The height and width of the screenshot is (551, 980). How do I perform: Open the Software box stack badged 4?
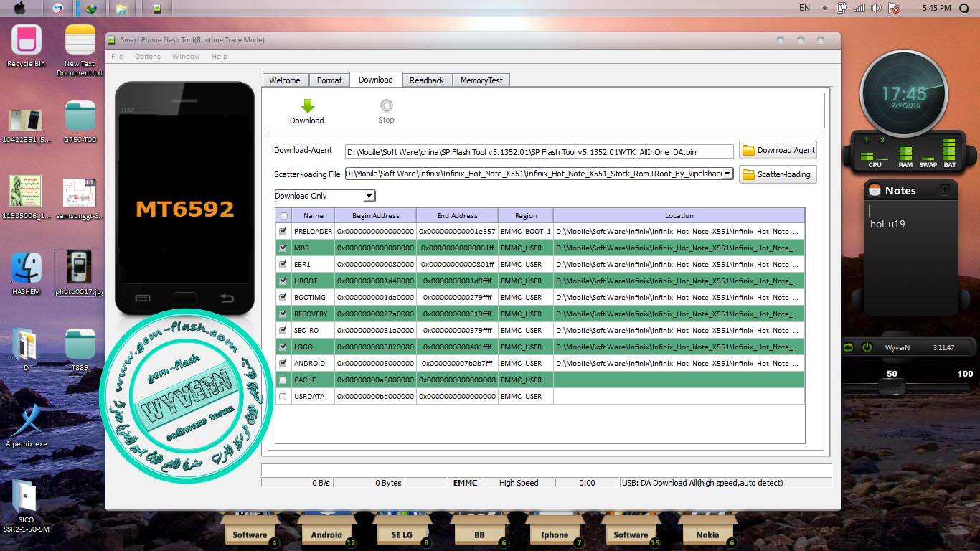[249, 531]
